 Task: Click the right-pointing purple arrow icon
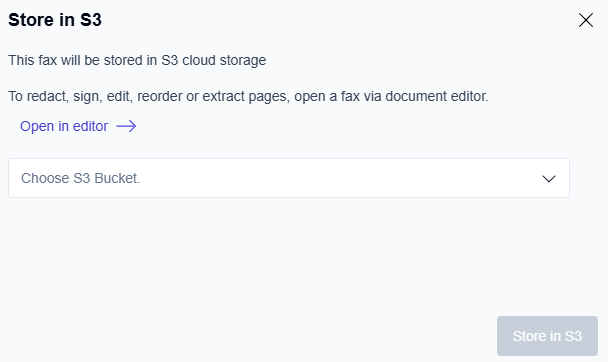(126, 126)
